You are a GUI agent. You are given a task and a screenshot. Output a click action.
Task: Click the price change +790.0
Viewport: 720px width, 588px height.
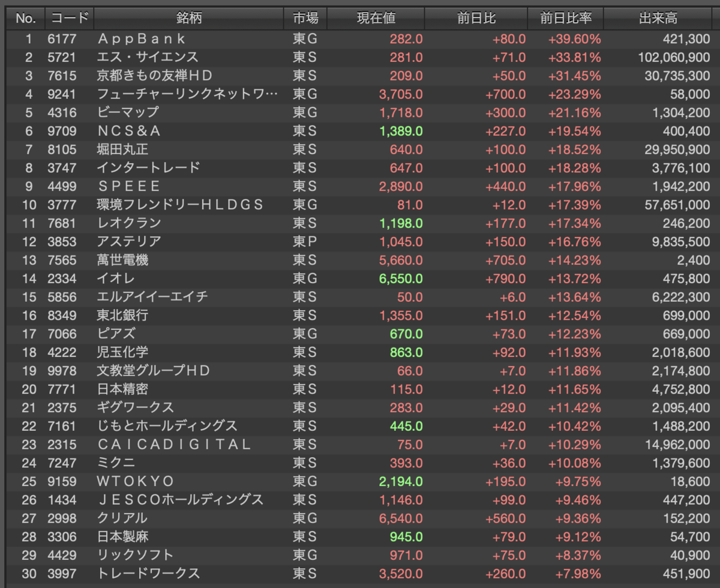pyautogui.click(x=506, y=278)
